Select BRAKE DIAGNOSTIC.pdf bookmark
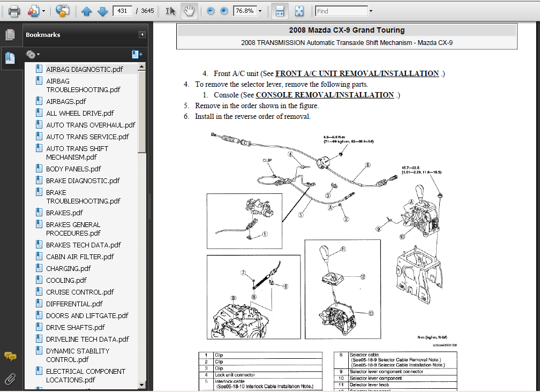Image resolution: width=540 pixels, height=392 pixels. 82,180
